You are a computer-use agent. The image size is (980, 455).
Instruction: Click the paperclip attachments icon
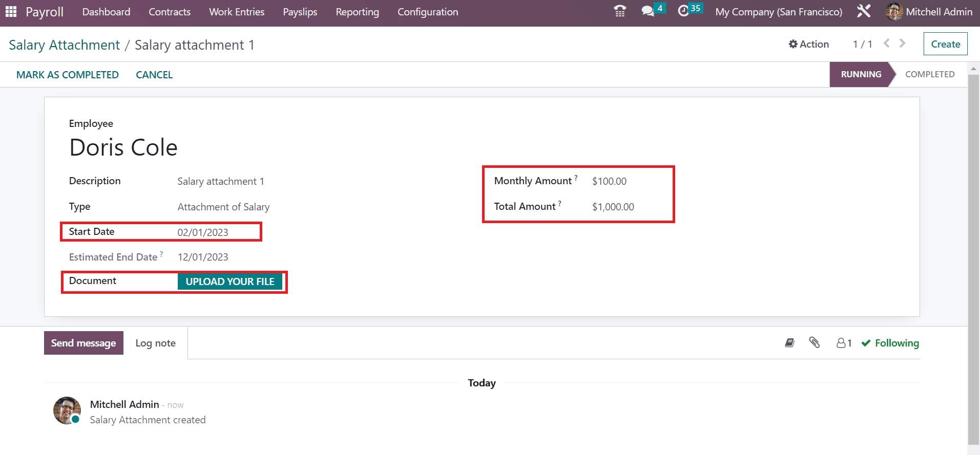814,343
